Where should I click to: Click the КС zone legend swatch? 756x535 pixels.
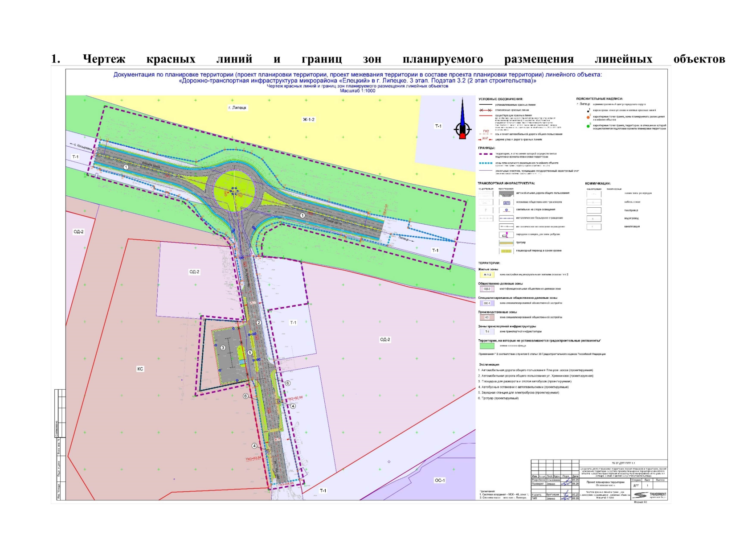[486, 317]
